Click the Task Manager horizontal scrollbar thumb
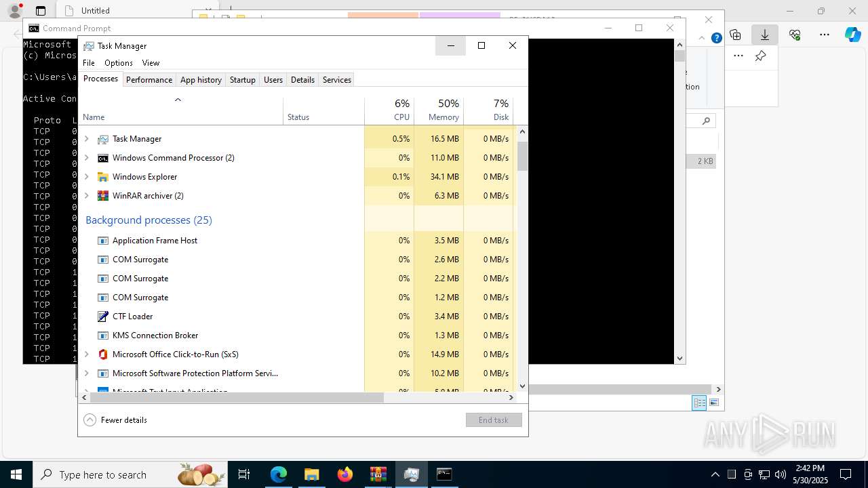 237,397
